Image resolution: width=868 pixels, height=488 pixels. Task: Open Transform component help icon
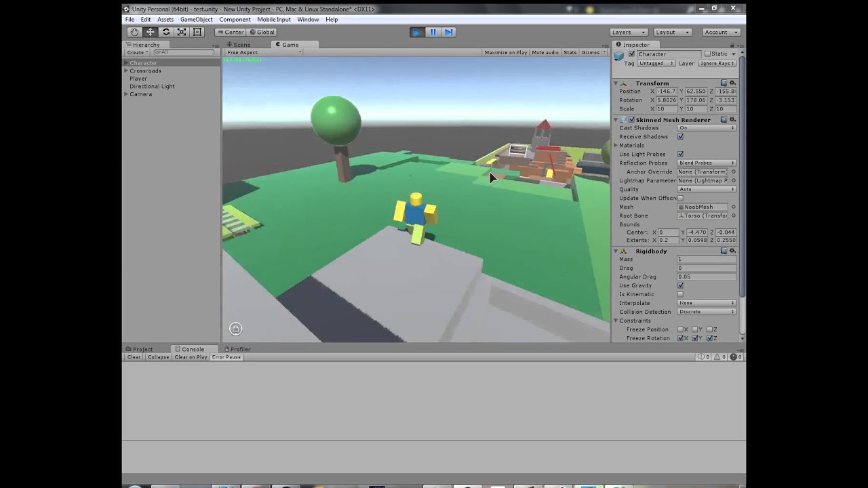(x=724, y=83)
